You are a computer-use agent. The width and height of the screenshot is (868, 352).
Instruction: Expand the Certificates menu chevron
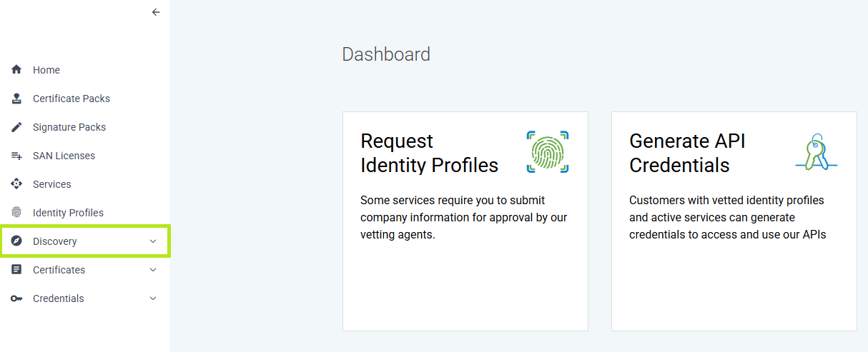[153, 270]
